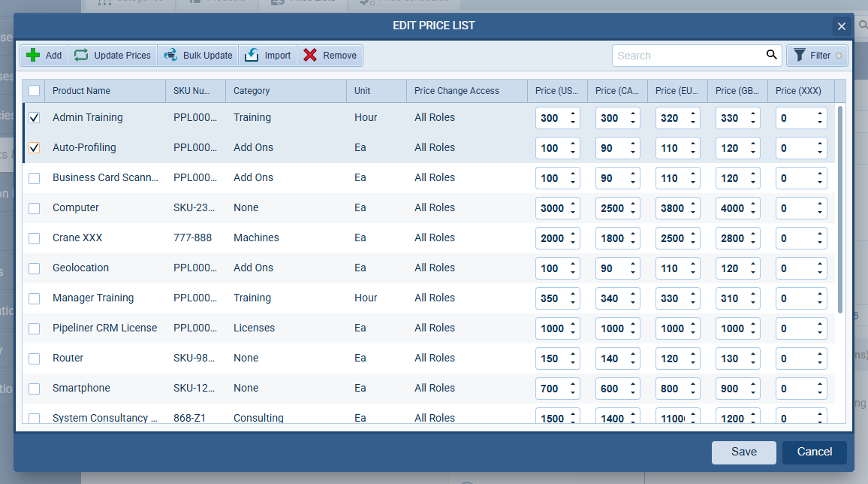Increase the Crane XXX USD price stepper
This screenshot has height=484, width=868.
[x=574, y=234]
